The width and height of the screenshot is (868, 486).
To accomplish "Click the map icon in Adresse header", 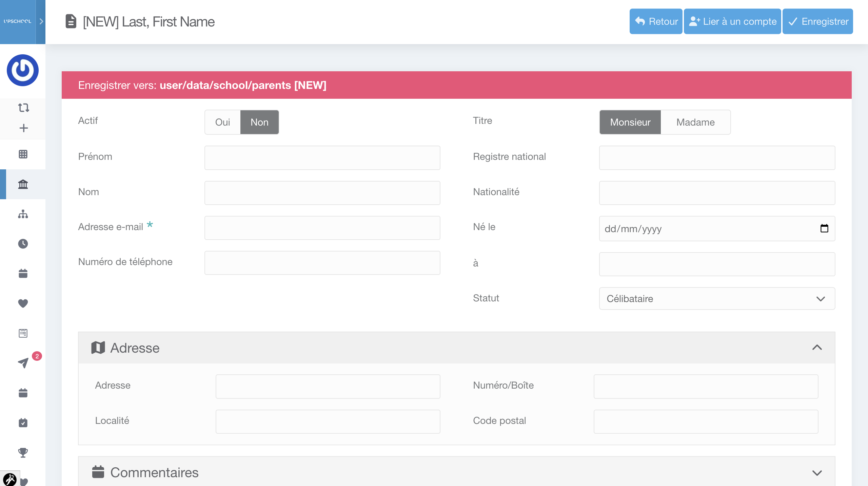I will tap(98, 348).
